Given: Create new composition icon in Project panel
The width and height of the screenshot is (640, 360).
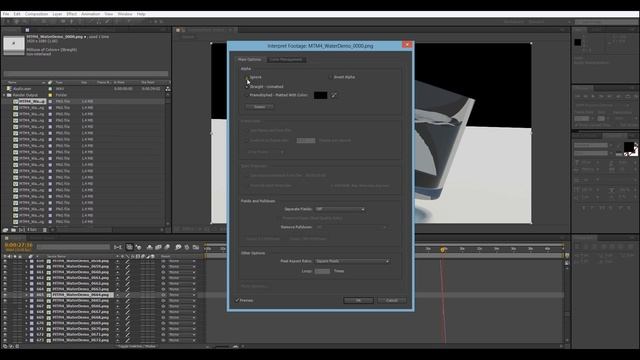Looking at the screenshot, I should click(22, 230).
